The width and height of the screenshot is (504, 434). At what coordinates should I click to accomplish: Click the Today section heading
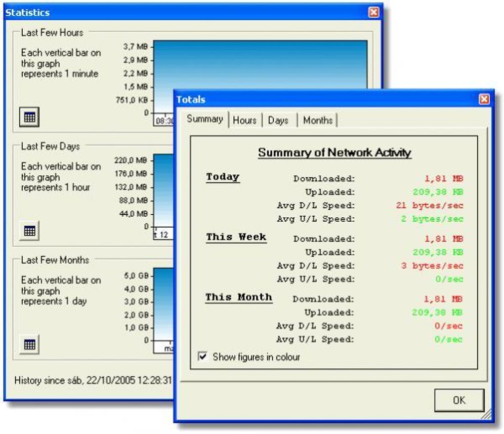pos(223,177)
